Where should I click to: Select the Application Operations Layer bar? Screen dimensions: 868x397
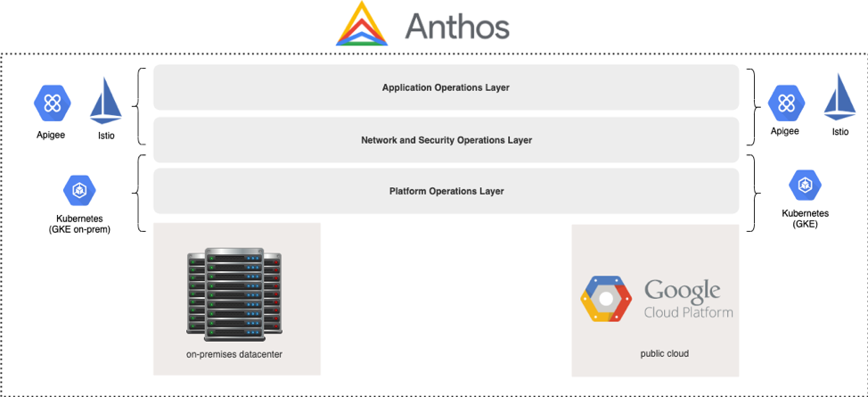click(x=446, y=87)
